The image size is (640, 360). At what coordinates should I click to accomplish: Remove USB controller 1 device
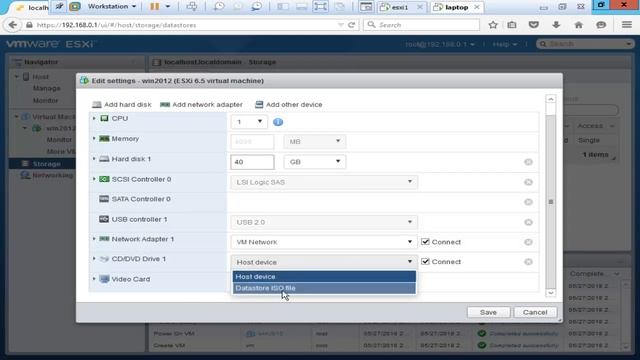coord(528,222)
